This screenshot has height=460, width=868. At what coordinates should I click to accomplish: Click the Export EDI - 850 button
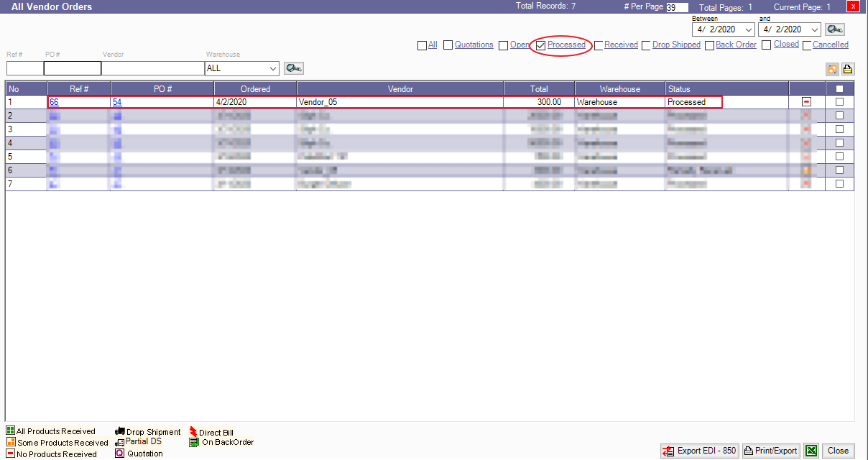coord(700,451)
